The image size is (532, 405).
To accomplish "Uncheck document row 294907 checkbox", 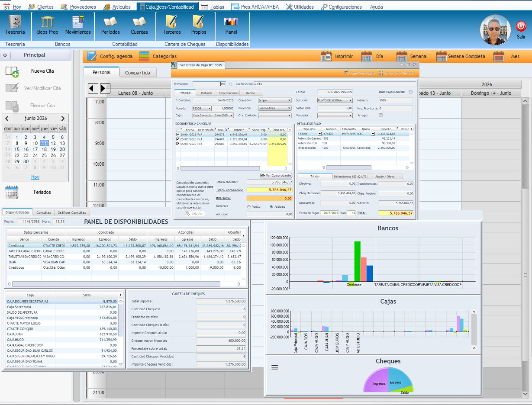I will tap(178, 139).
